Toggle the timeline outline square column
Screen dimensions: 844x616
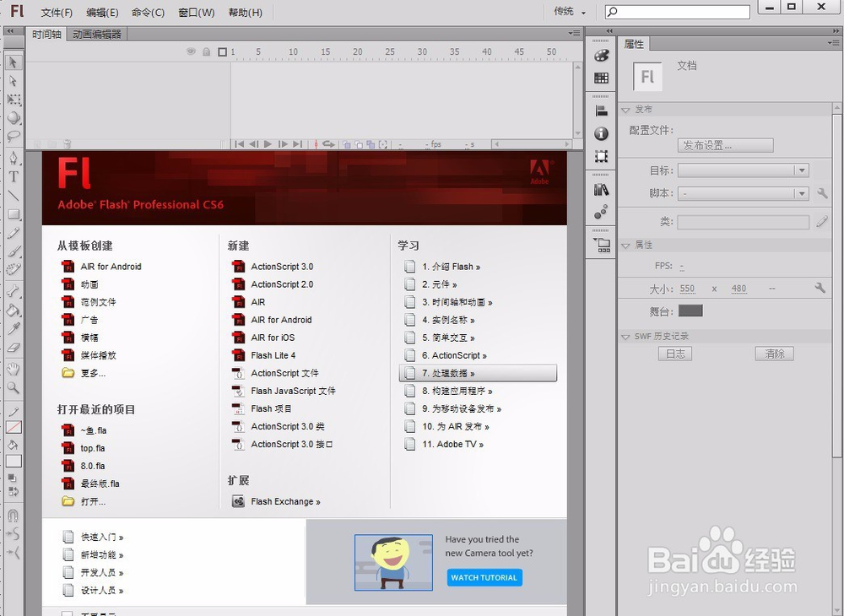coord(222,51)
